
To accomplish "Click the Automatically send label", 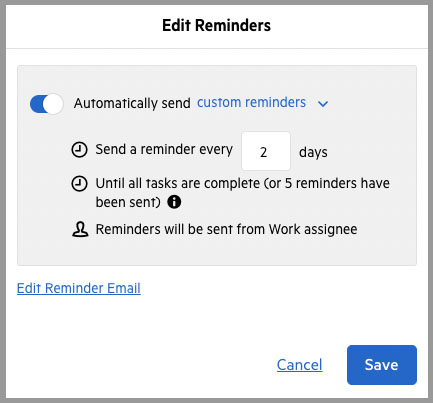I will pos(132,103).
